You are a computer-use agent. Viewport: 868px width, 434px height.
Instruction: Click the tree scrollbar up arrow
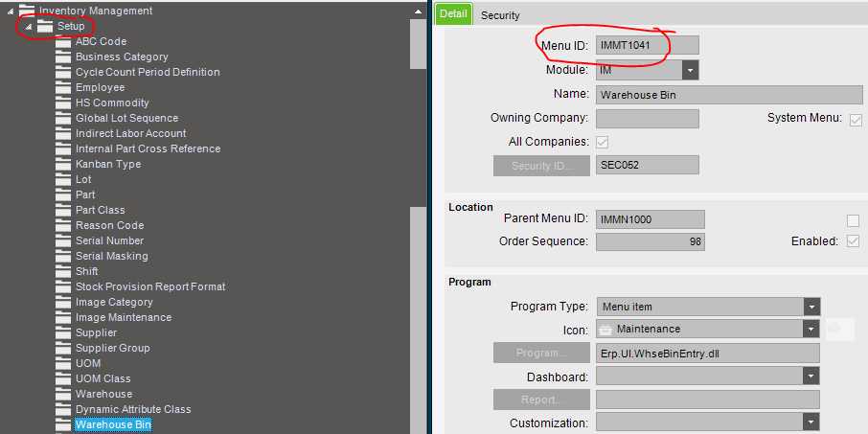pyautogui.click(x=418, y=11)
